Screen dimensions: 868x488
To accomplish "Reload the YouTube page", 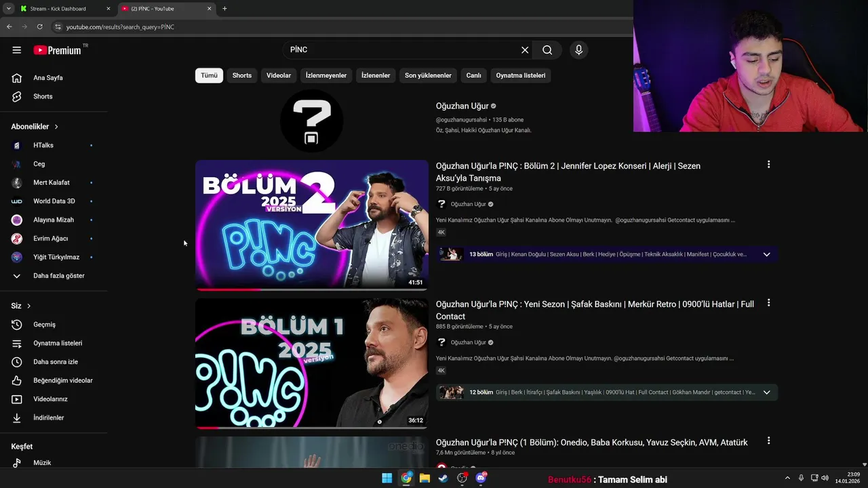I will tap(40, 27).
